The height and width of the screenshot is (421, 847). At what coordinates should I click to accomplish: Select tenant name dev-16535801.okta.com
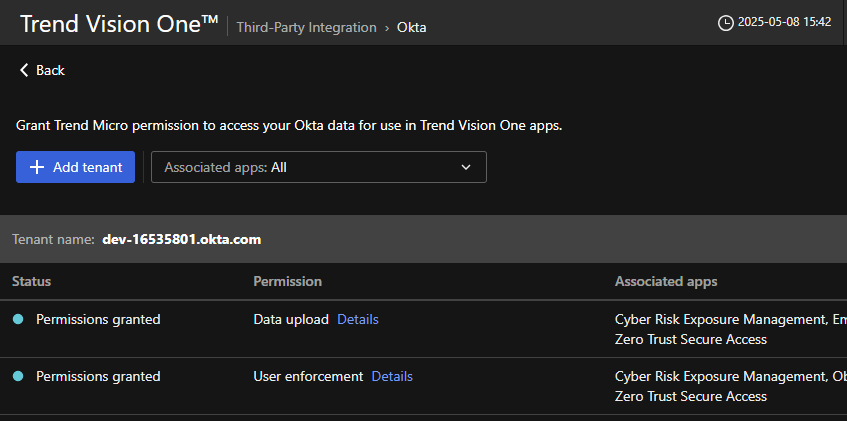[181, 239]
